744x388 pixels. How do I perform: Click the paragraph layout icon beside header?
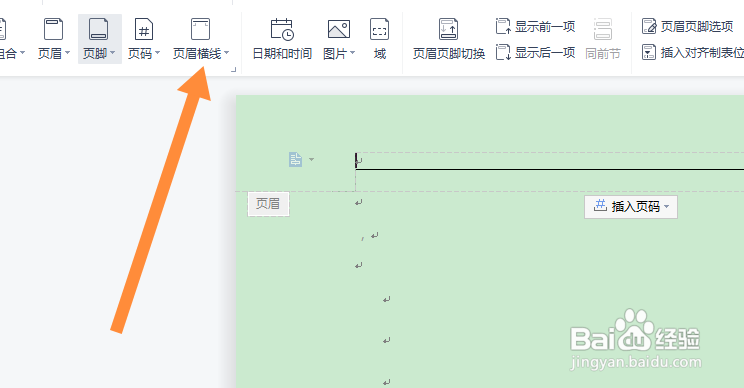pos(295,159)
